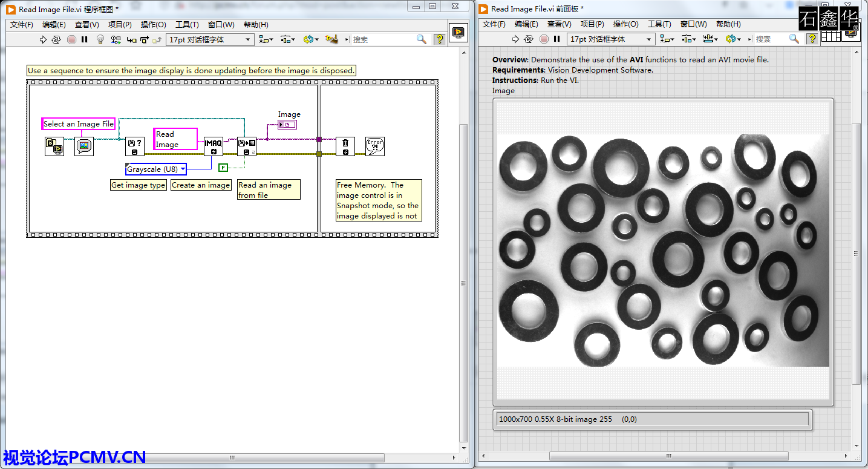The height and width of the screenshot is (469, 868).
Task: Expand the Align Objects dropdown in block diagram
Action: (x=266, y=39)
